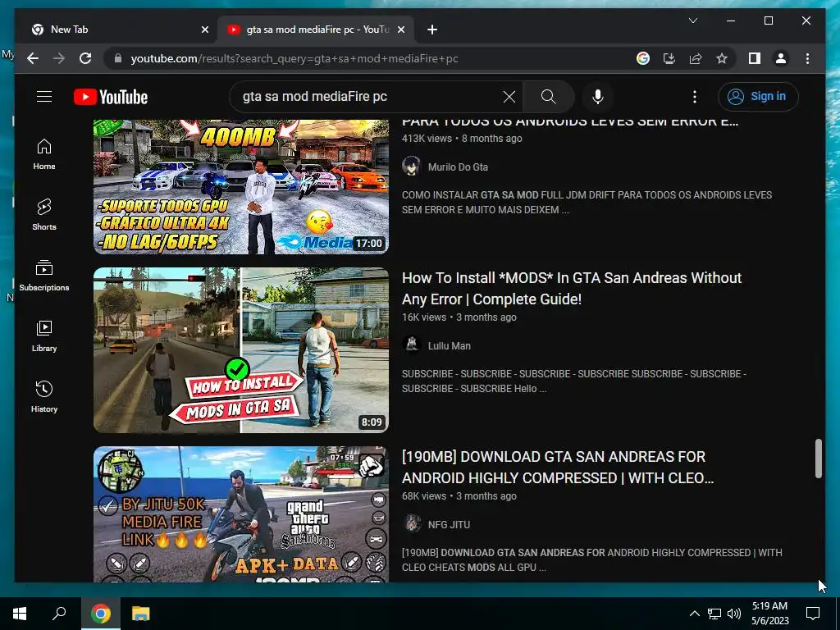This screenshot has width=840, height=630.
Task: Open title How To Install *MODS* In GTA
Action: (572, 288)
